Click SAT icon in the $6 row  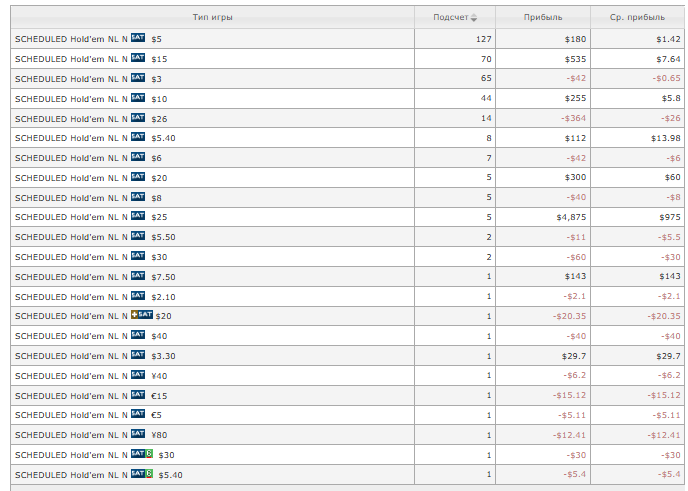(138, 157)
